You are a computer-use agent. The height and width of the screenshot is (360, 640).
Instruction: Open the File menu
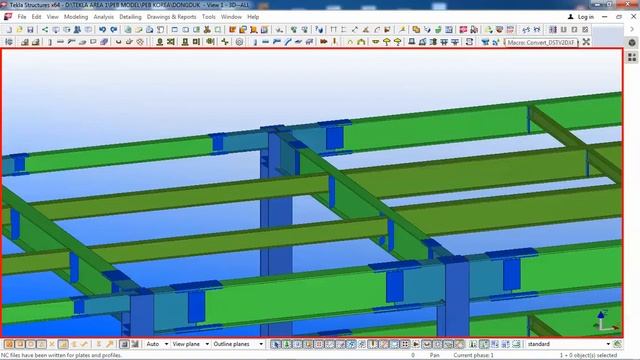(x=22, y=17)
